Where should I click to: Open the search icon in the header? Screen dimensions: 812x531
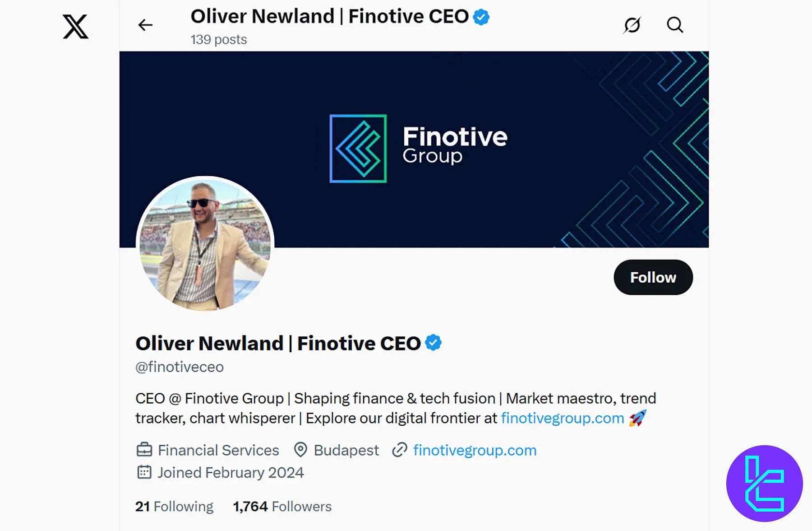pyautogui.click(x=674, y=25)
